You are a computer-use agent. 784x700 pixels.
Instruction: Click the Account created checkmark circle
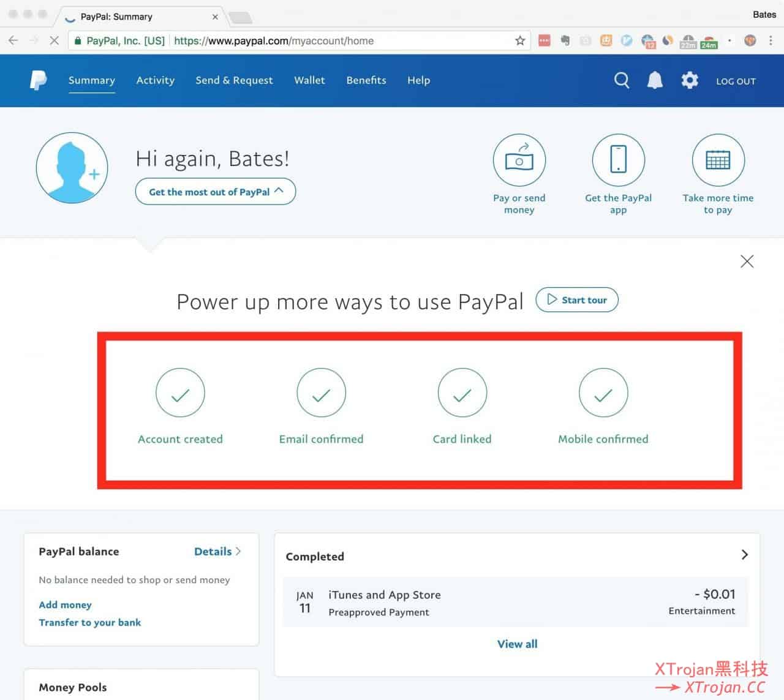tap(180, 393)
